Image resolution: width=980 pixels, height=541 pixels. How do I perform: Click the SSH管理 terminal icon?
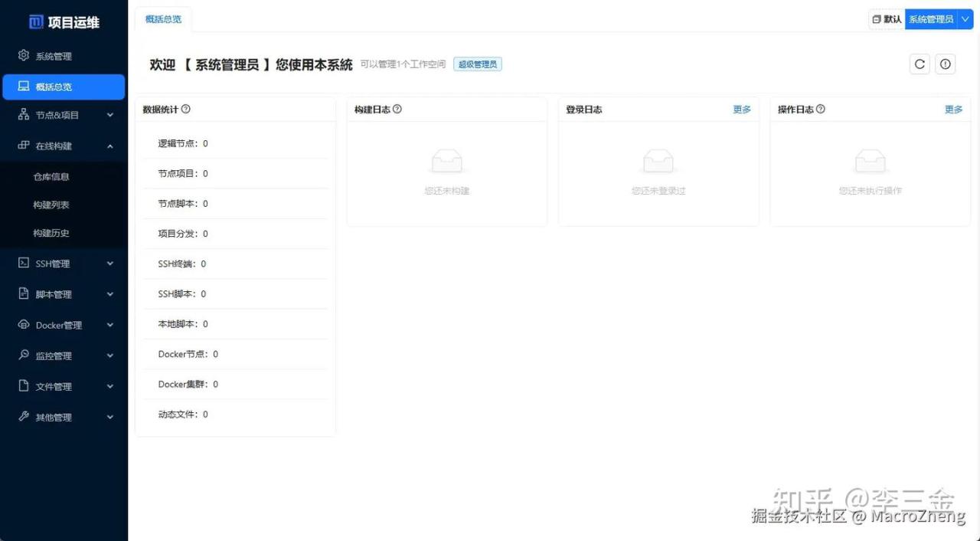pyautogui.click(x=24, y=264)
